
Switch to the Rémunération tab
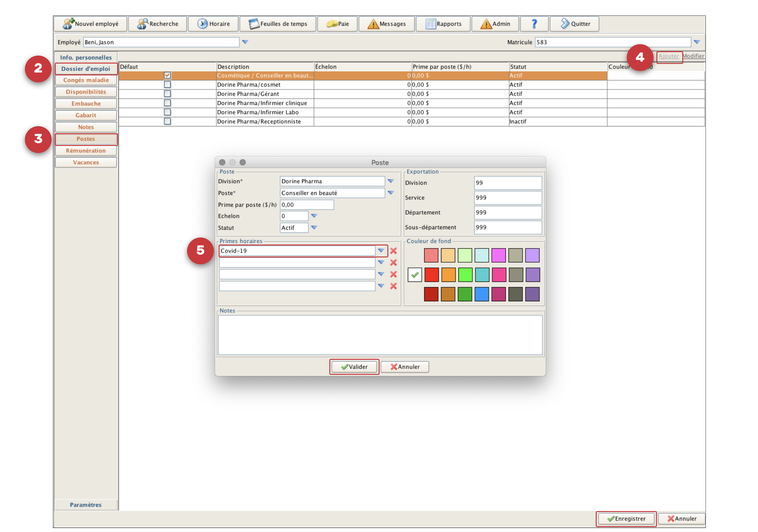86,151
